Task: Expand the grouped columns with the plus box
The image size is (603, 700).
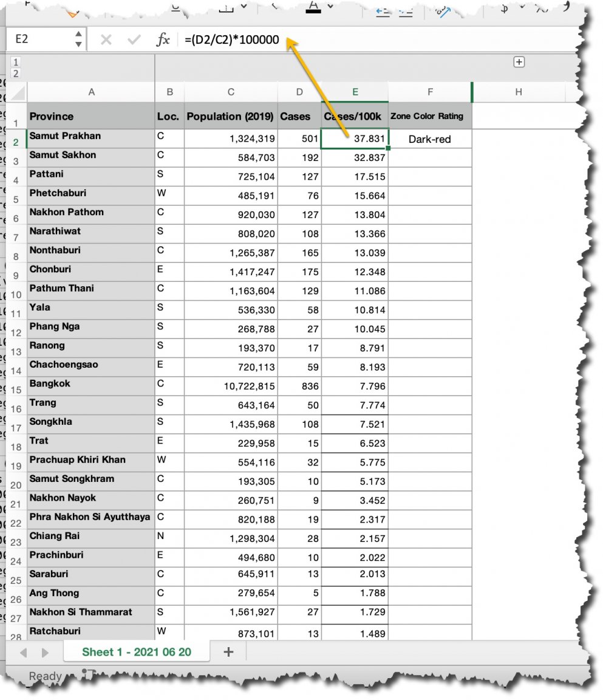Action: click(x=519, y=62)
